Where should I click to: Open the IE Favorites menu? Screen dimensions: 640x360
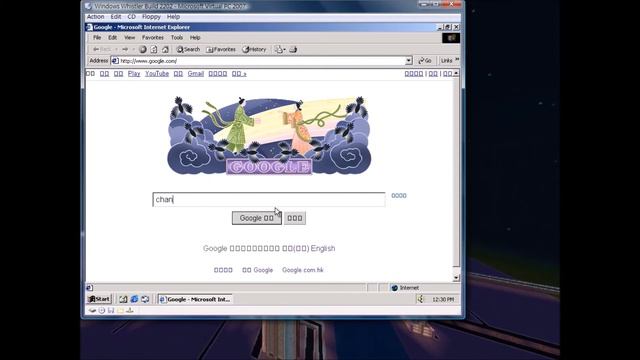click(x=153, y=38)
